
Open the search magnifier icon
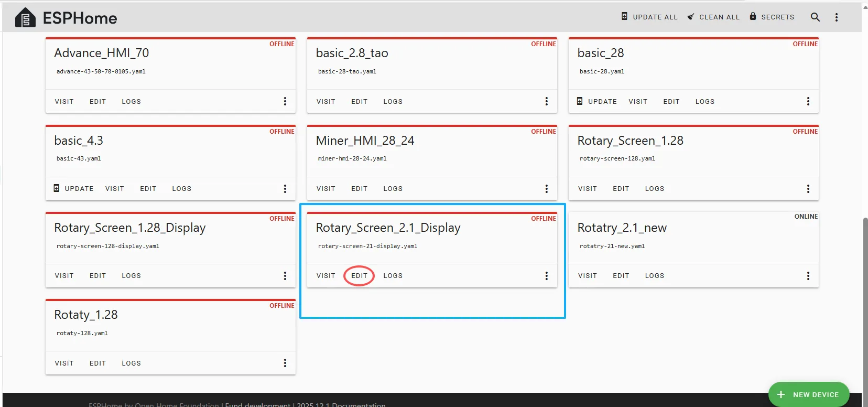(815, 17)
